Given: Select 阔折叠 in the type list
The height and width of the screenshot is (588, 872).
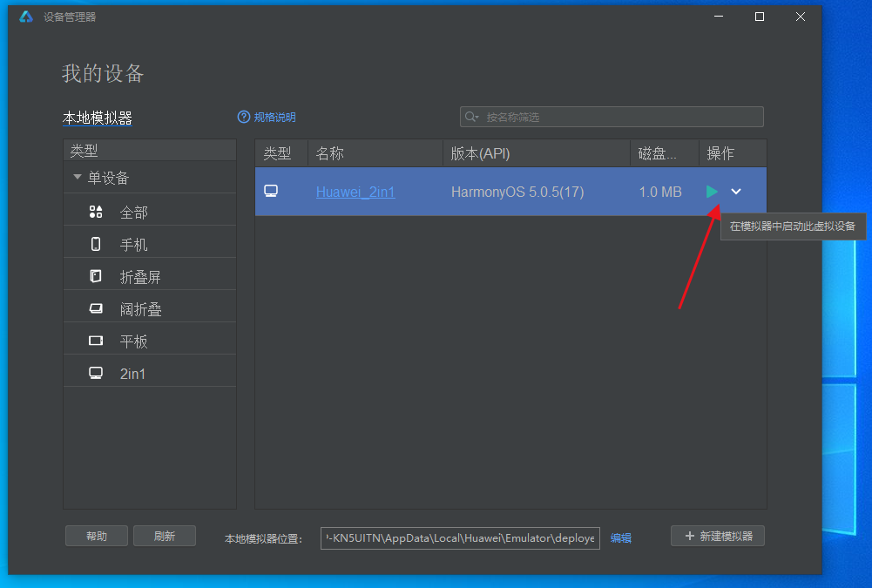Looking at the screenshot, I should [140, 309].
